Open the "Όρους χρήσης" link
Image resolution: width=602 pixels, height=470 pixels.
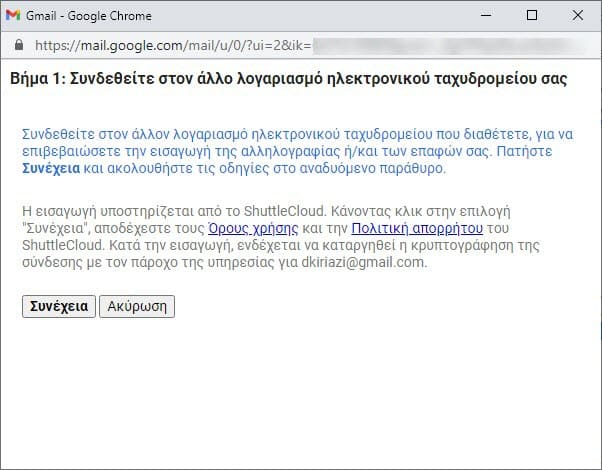point(252,228)
